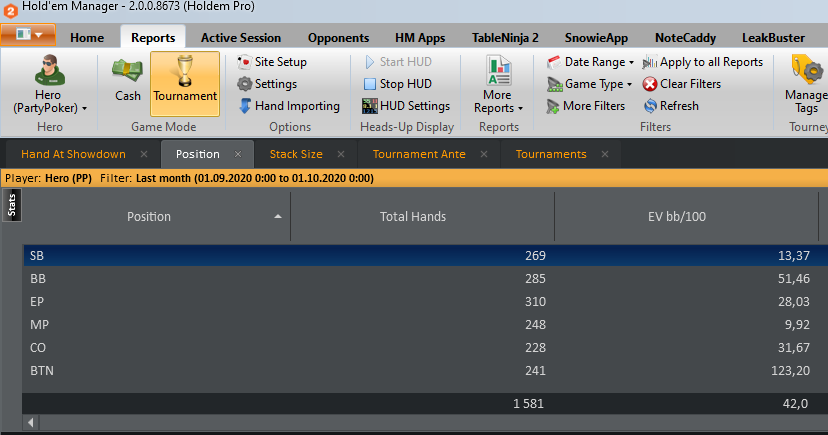828x435 pixels.
Task: Expand the Game Type dropdown arrow
Action: pos(629,84)
